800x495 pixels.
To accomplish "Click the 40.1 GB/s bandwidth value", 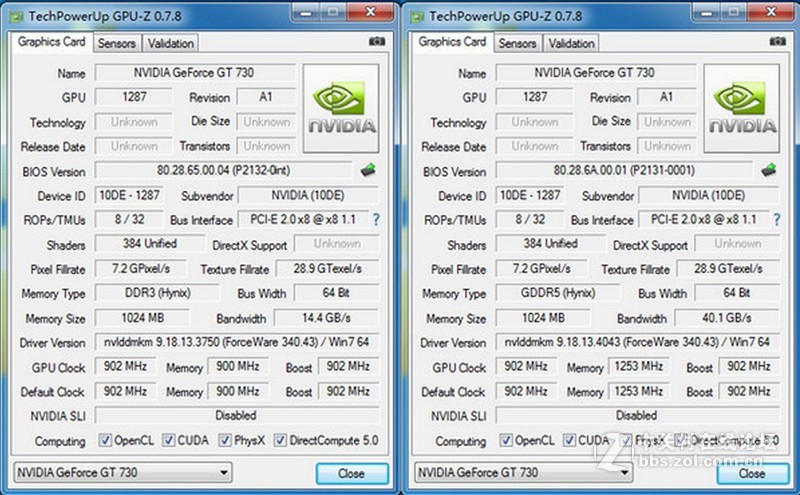I will click(x=727, y=318).
